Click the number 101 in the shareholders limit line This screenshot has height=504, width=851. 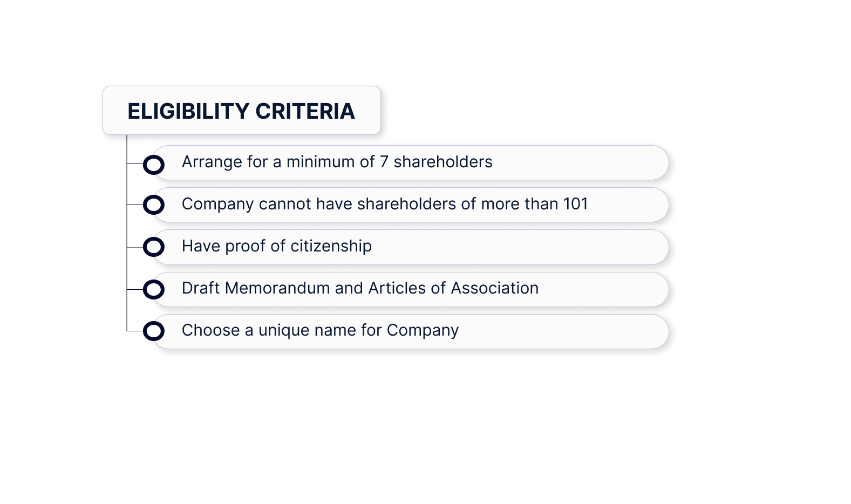pyautogui.click(x=575, y=204)
